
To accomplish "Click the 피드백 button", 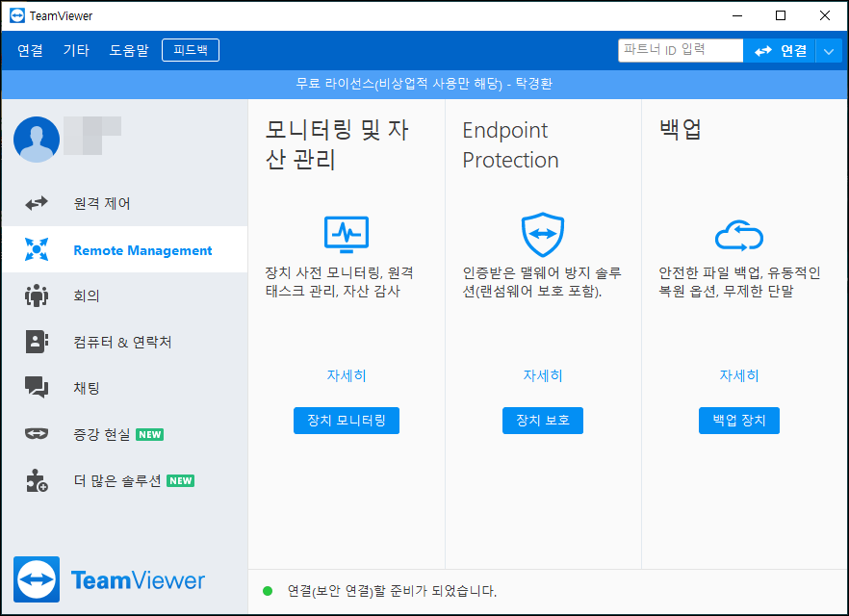I will click(x=191, y=50).
